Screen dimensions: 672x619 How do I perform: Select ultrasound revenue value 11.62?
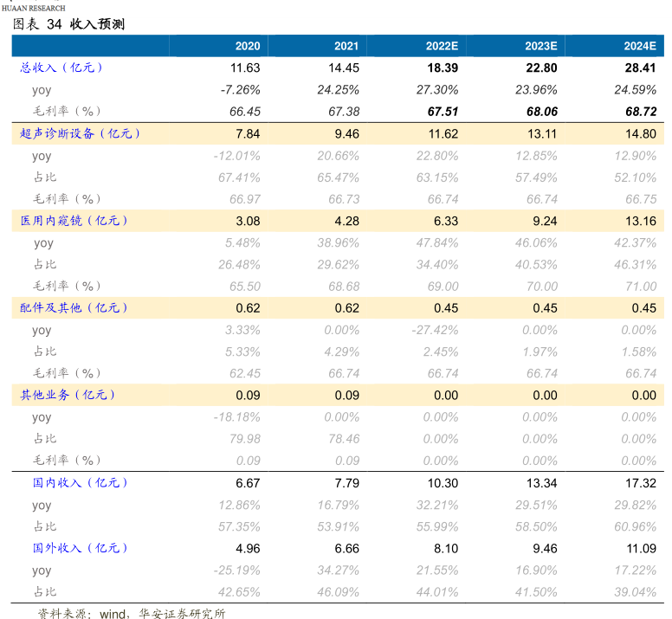443,134
